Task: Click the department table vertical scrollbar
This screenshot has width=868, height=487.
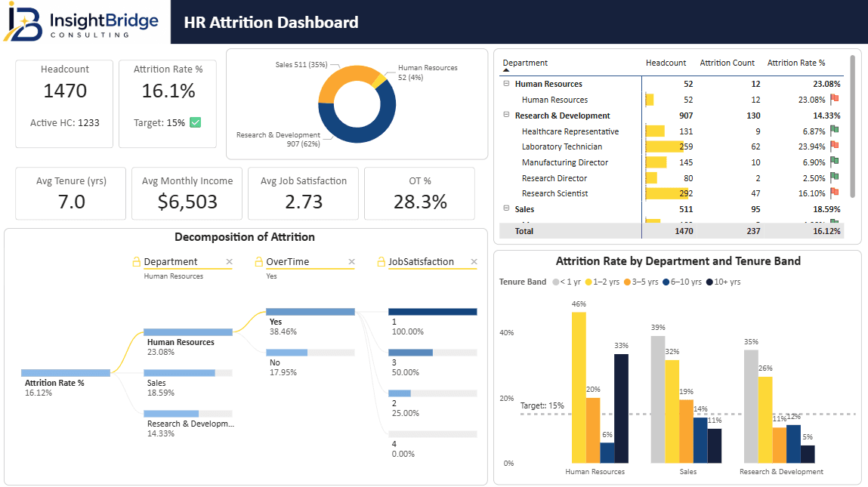Action: (852, 126)
